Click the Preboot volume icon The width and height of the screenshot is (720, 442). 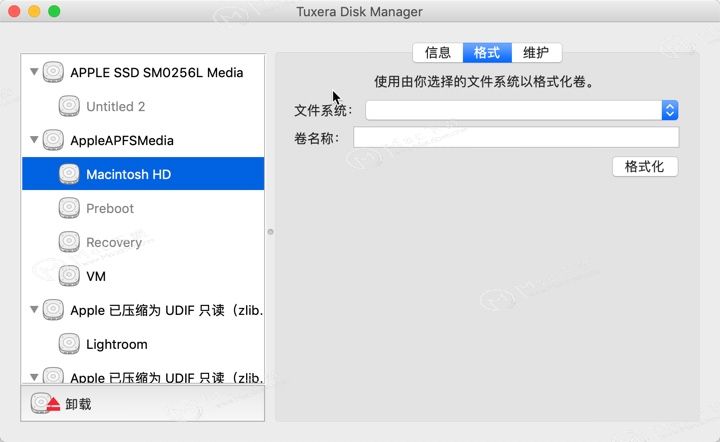point(69,208)
